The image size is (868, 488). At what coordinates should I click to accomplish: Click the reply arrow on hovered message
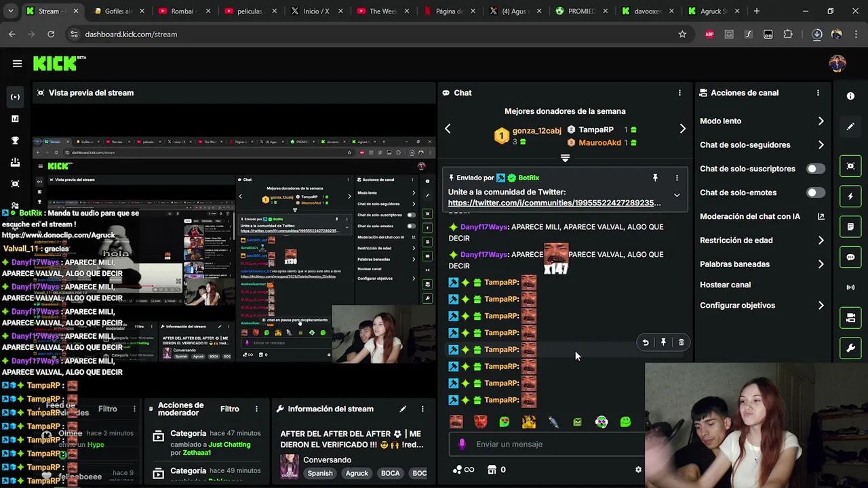pyautogui.click(x=646, y=342)
